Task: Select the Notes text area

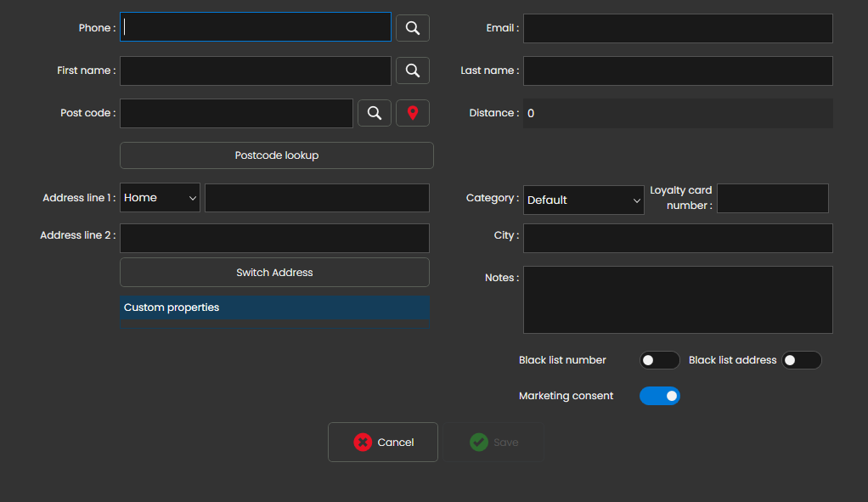Action: [x=677, y=300]
